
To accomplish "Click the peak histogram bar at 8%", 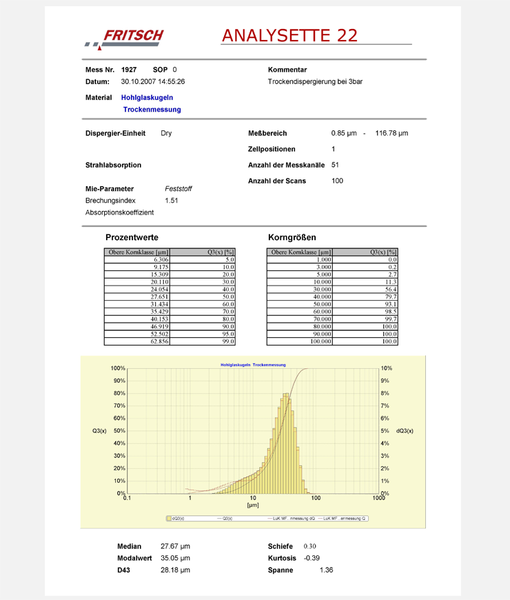I will click(x=286, y=443).
